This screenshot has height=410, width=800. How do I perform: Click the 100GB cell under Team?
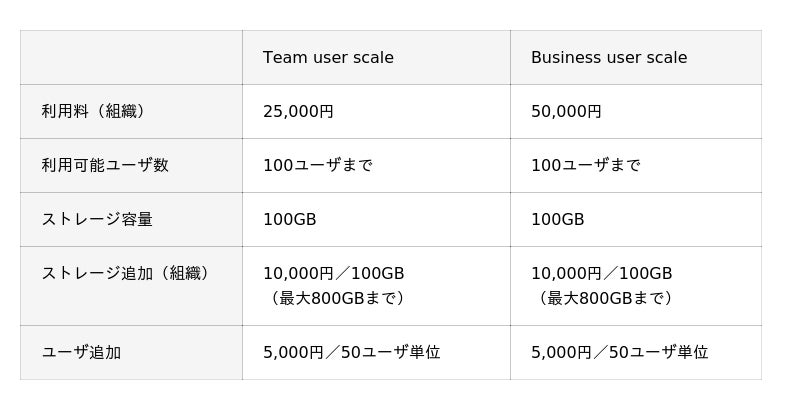[x=289, y=220]
